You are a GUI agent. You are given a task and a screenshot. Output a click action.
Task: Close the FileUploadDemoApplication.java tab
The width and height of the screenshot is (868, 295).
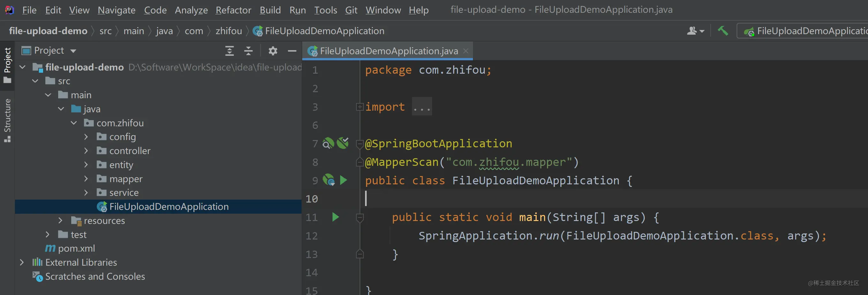click(466, 51)
